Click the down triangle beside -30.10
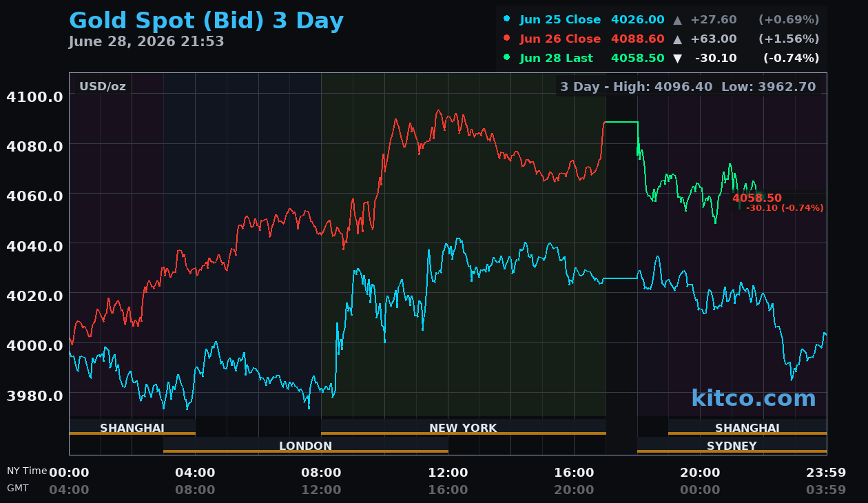The image size is (868, 503). tap(677, 59)
